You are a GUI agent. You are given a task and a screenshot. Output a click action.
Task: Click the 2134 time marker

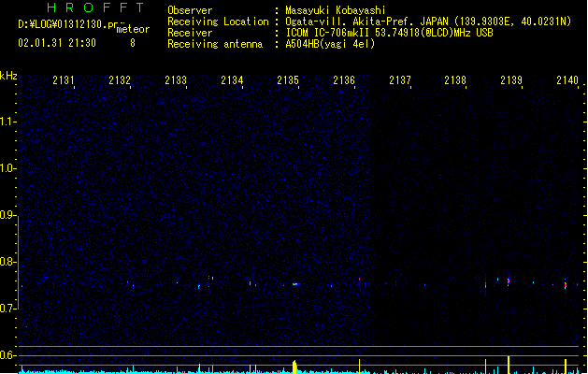tap(232, 80)
